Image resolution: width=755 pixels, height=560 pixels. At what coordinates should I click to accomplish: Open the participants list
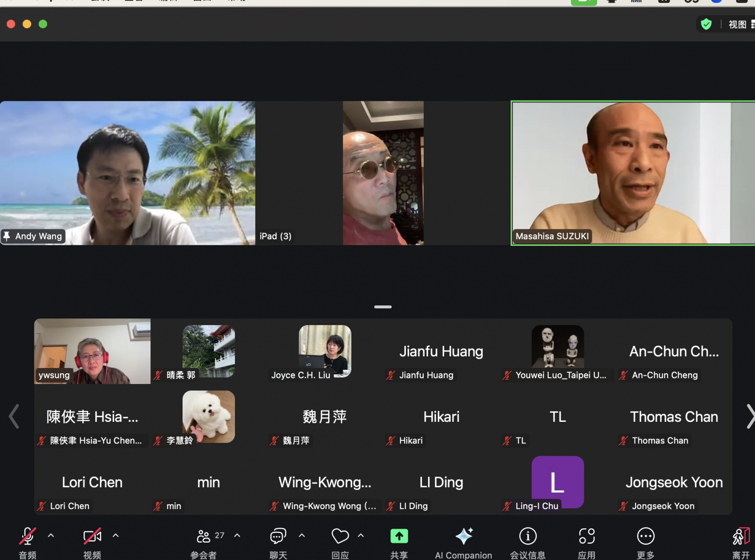(x=204, y=536)
